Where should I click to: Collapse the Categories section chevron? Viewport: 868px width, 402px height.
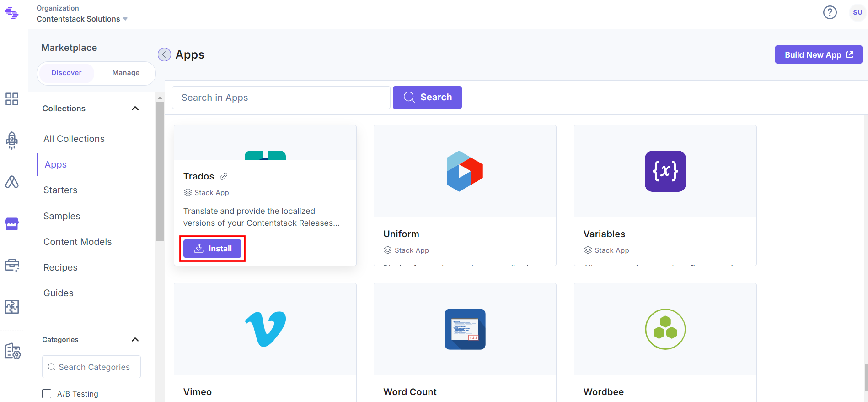[135, 340]
